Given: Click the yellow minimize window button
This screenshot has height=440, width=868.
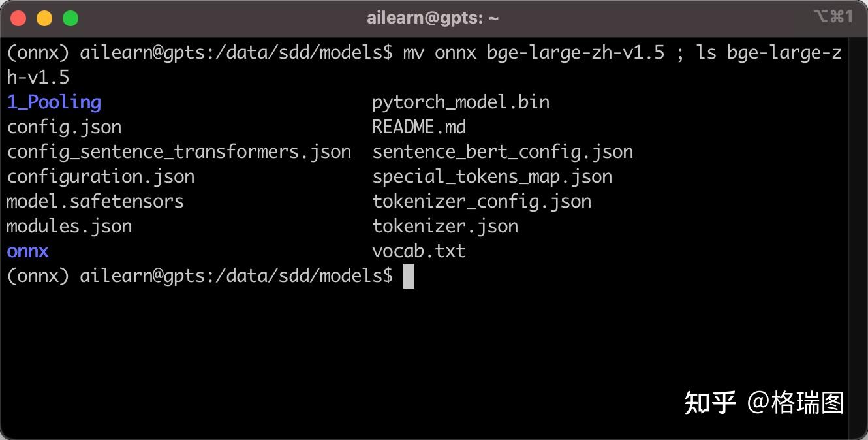Looking at the screenshot, I should [44, 18].
